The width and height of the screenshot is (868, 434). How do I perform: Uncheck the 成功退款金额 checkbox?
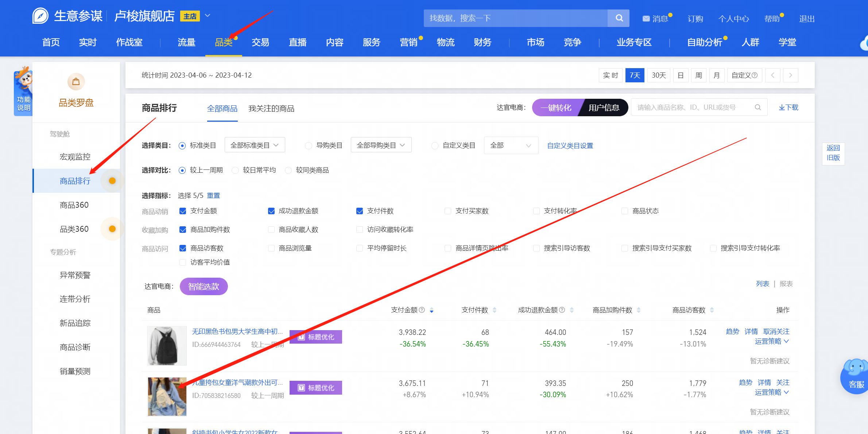pyautogui.click(x=271, y=211)
